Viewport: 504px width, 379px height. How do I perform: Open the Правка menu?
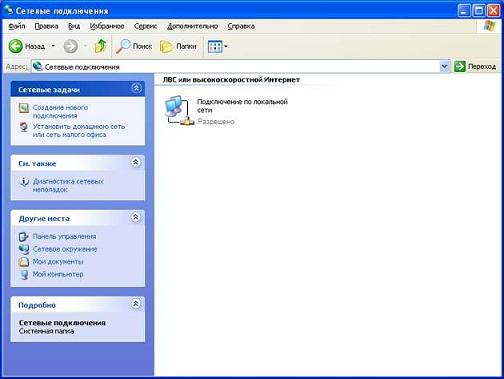coord(46,26)
